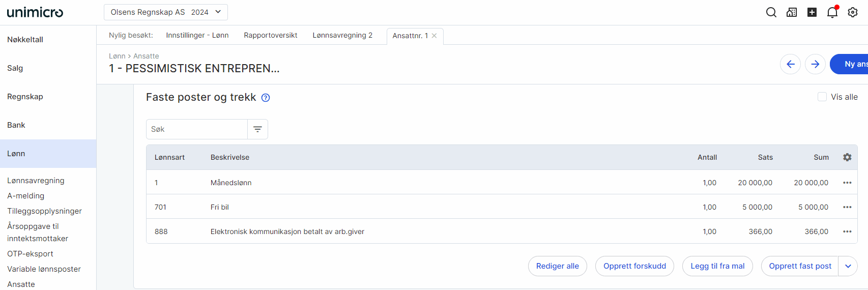The width and height of the screenshot is (868, 290).
Task: Click the Legg til fra mal button
Action: coord(717,266)
